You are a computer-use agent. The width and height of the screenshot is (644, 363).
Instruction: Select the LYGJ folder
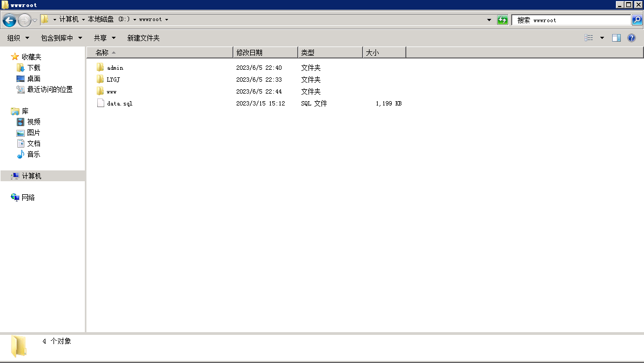[x=113, y=80]
